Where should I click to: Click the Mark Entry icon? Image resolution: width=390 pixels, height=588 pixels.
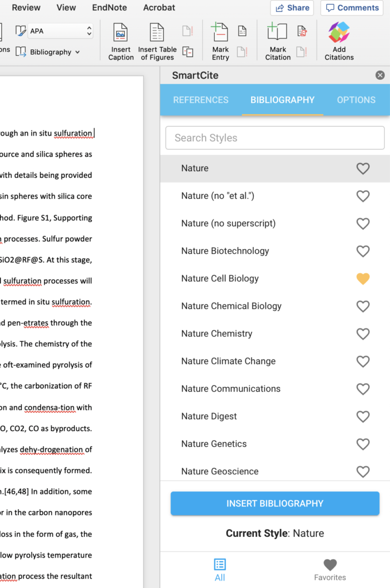220,32
